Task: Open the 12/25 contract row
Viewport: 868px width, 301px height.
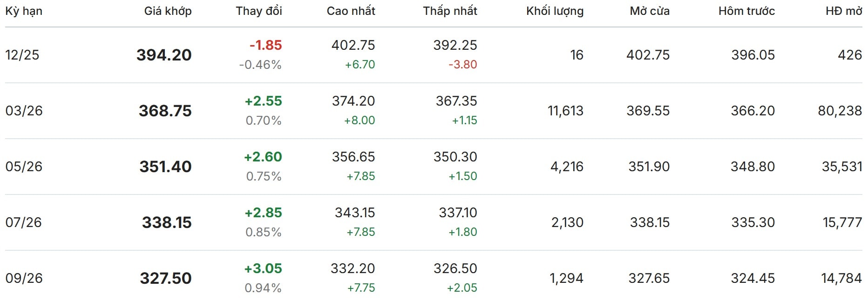Action: pyautogui.click(x=22, y=55)
